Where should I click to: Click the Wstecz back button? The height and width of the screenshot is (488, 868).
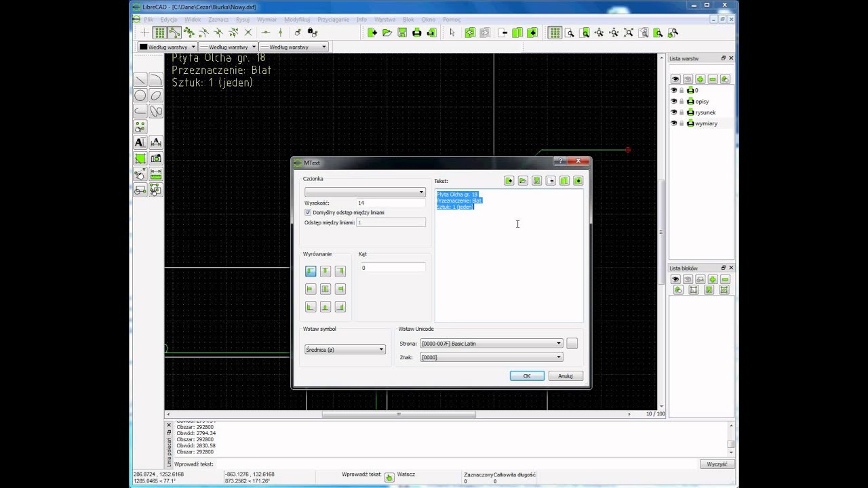click(x=406, y=474)
